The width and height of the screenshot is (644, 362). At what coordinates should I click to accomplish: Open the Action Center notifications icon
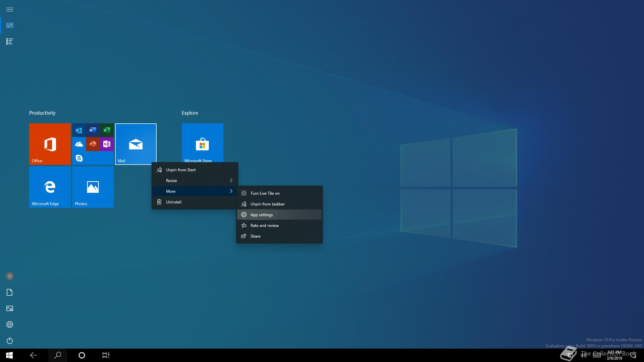633,355
